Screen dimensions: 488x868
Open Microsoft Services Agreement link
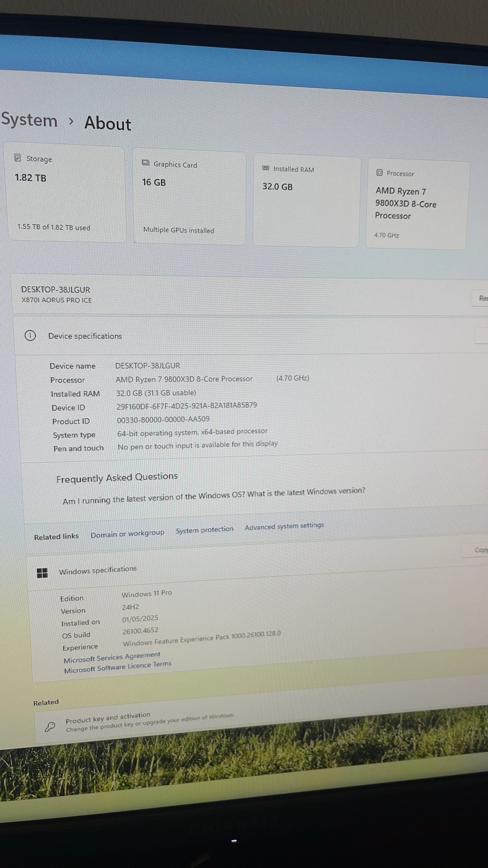[112, 657]
